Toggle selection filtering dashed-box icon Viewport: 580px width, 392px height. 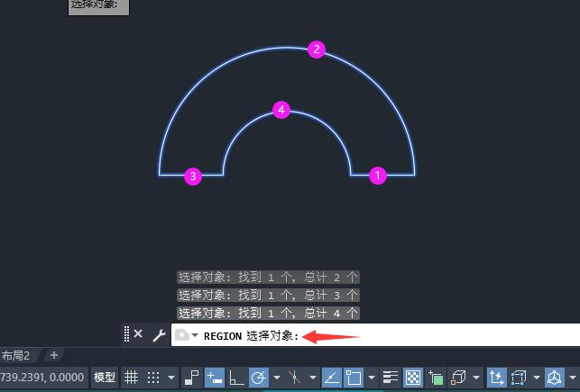click(x=519, y=378)
